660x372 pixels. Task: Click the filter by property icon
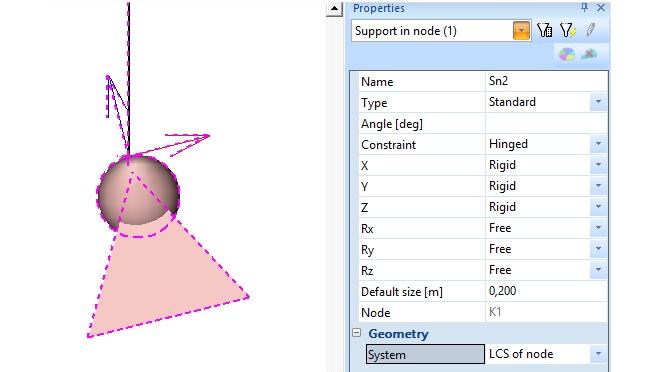click(x=545, y=30)
